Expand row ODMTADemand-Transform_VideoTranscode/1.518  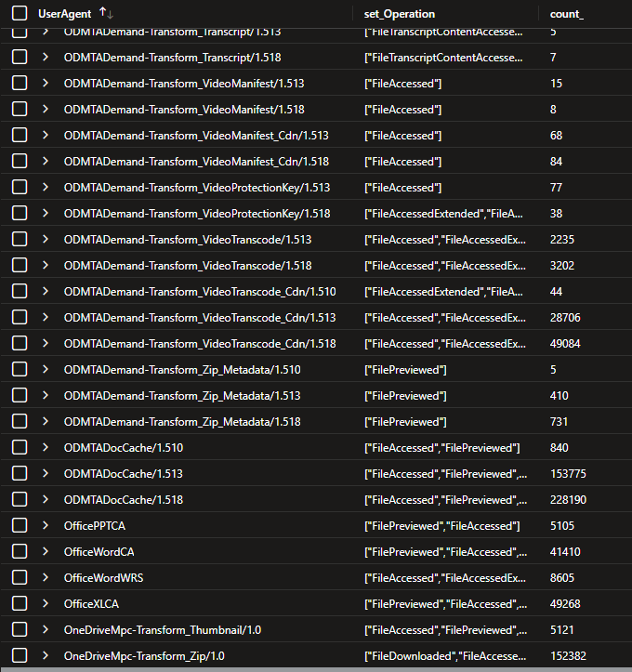[46, 265]
